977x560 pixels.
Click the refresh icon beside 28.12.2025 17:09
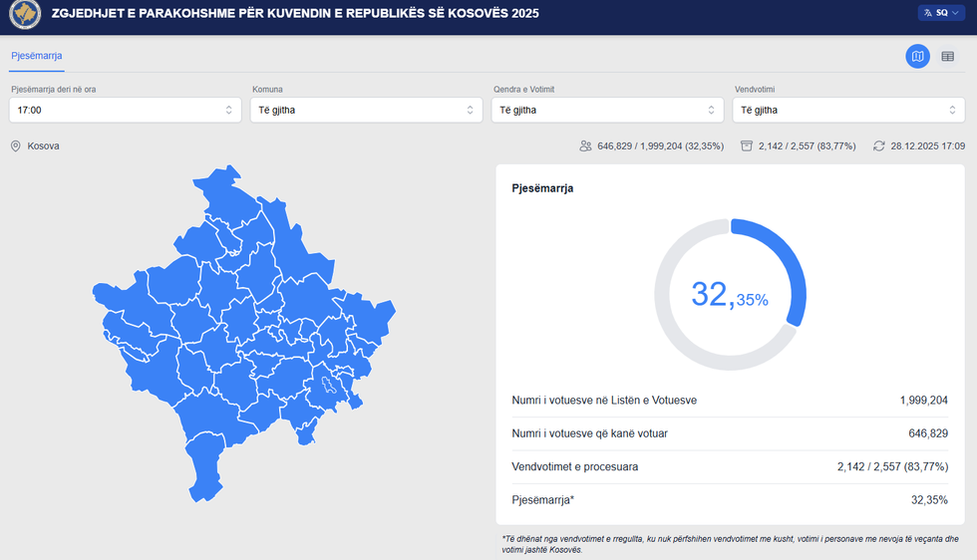pyautogui.click(x=878, y=146)
